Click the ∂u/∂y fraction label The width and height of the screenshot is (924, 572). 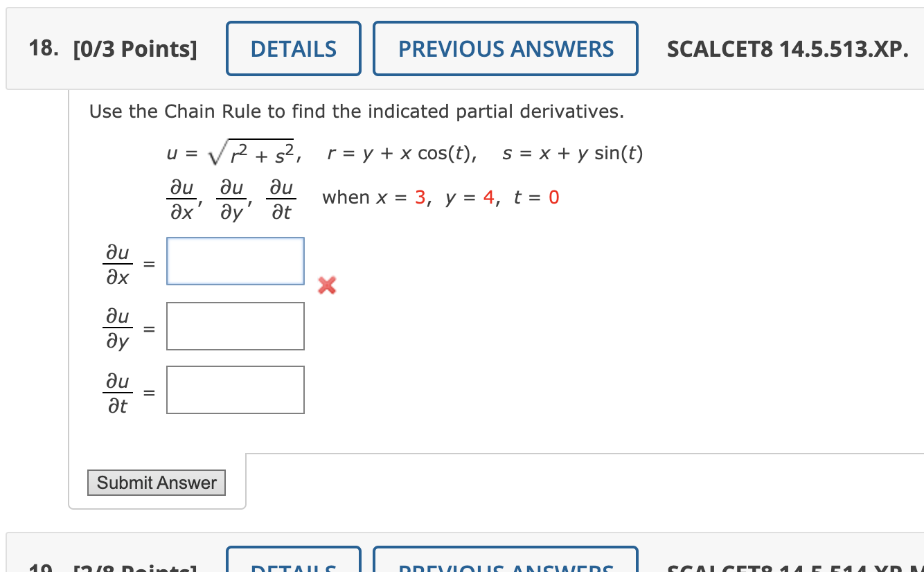tap(118, 326)
